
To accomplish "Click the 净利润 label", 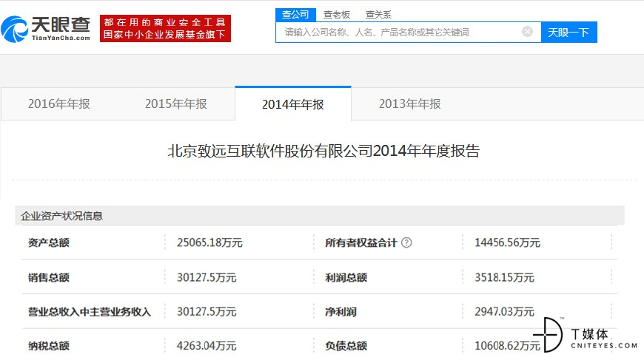I will (x=341, y=312).
